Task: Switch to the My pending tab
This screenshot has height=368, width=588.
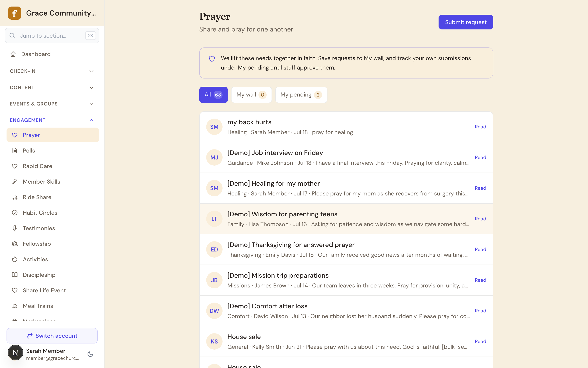Action: point(301,95)
